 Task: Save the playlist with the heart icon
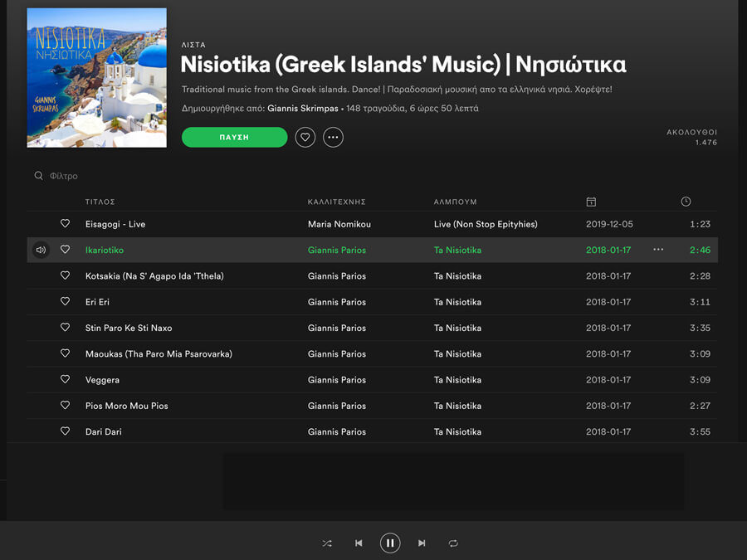[305, 137]
